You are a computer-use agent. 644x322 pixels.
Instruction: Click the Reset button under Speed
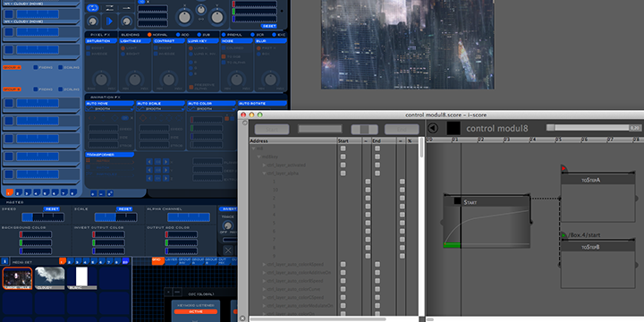pos(51,209)
